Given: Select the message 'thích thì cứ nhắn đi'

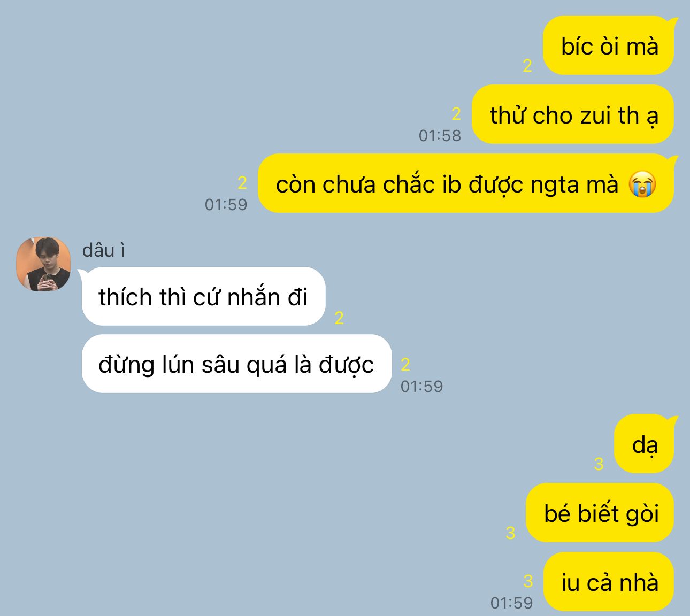Looking at the screenshot, I should (x=203, y=296).
